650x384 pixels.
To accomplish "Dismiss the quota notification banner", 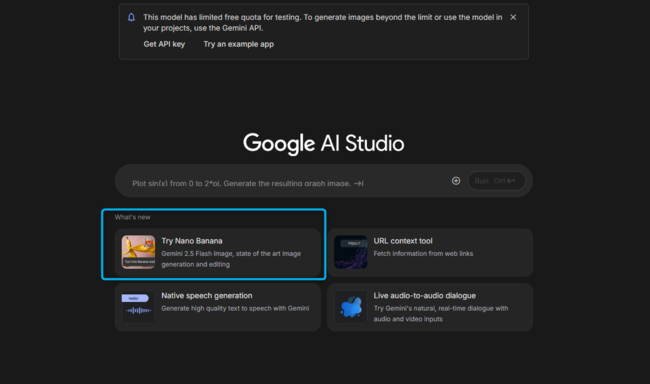I will [513, 17].
